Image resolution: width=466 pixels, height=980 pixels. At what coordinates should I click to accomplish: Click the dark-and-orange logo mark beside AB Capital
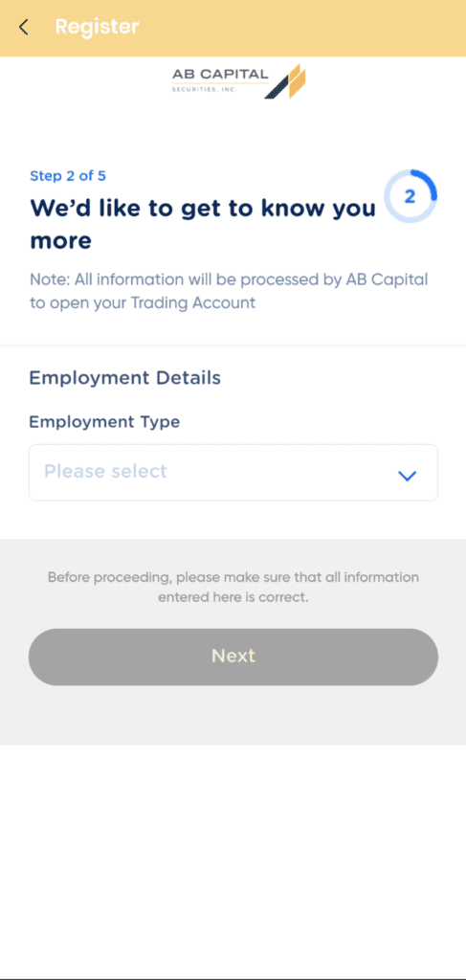point(285,81)
